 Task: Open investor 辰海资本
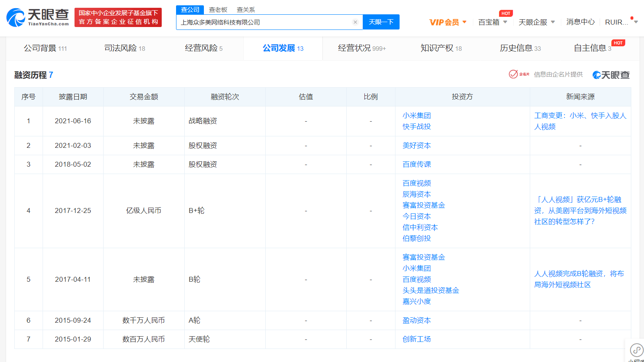click(x=416, y=194)
